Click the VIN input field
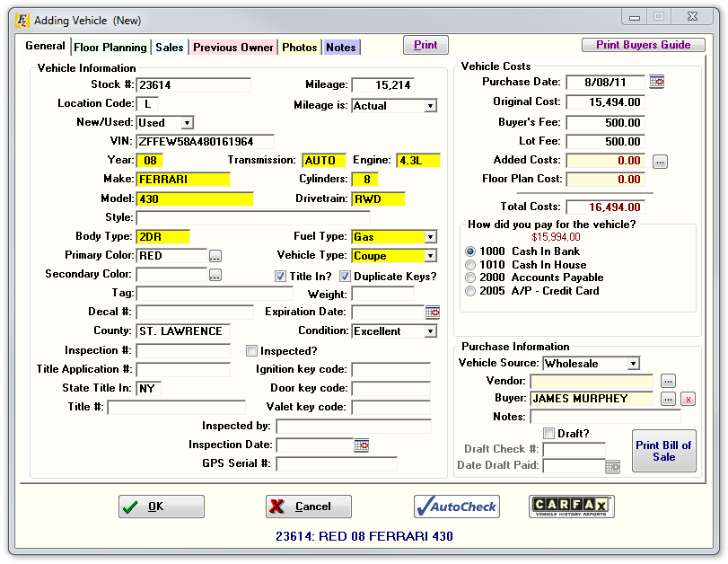The image size is (728, 564). point(205,142)
